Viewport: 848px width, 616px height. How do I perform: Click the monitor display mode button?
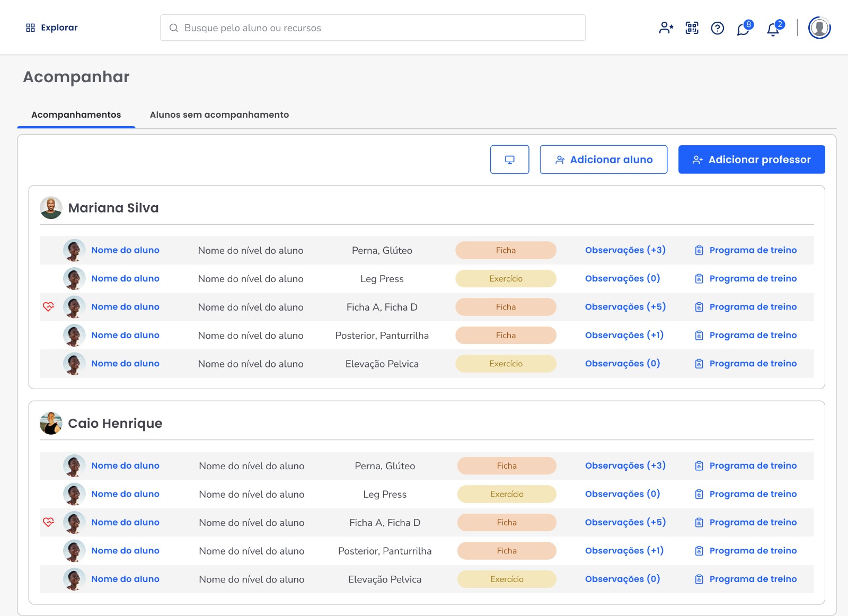click(x=509, y=160)
